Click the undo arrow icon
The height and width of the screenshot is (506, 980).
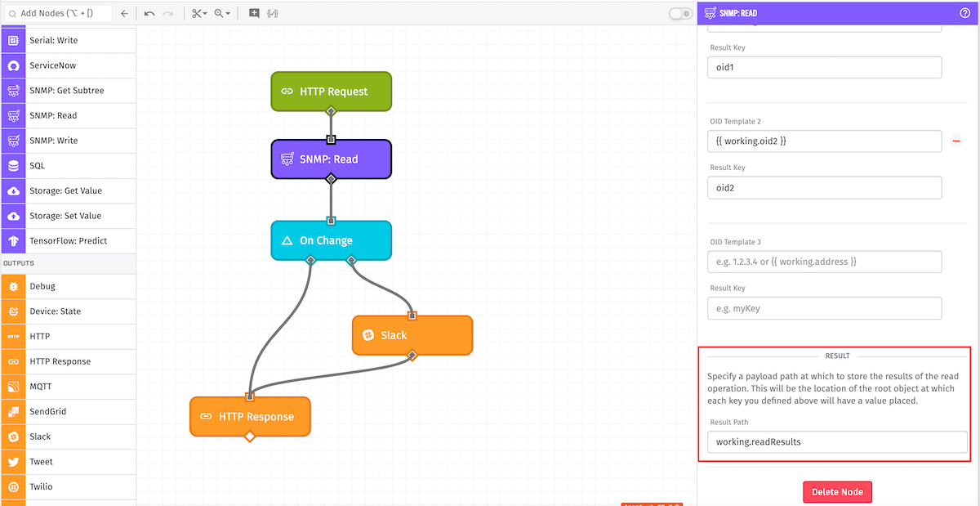[149, 13]
